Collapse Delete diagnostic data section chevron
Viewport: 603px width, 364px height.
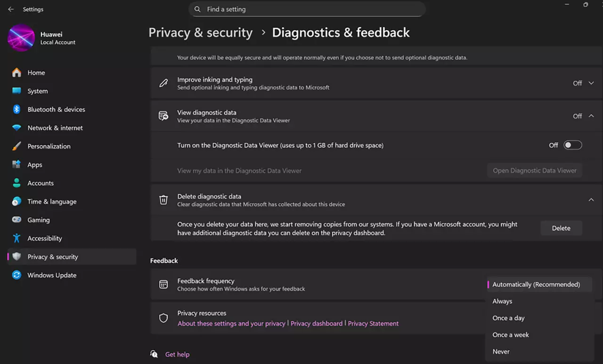pyautogui.click(x=591, y=200)
